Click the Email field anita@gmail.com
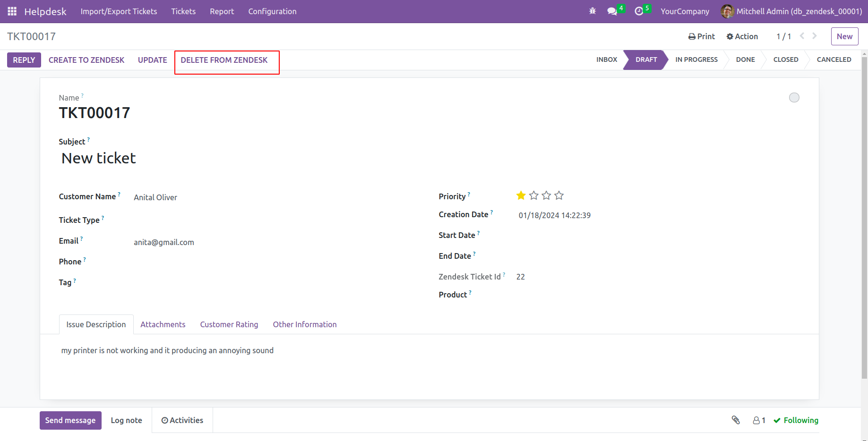The image size is (868, 441). tap(164, 242)
